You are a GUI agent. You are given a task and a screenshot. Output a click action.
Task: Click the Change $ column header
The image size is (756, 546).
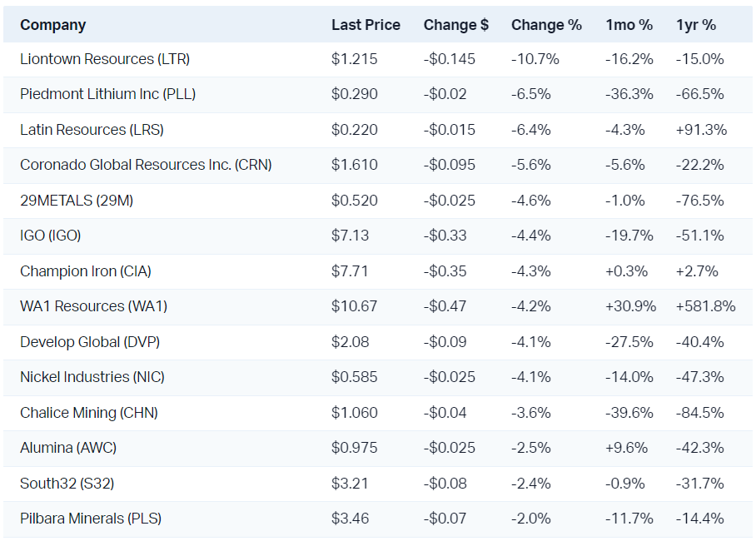pyautogui.click(x=456, y=25)
